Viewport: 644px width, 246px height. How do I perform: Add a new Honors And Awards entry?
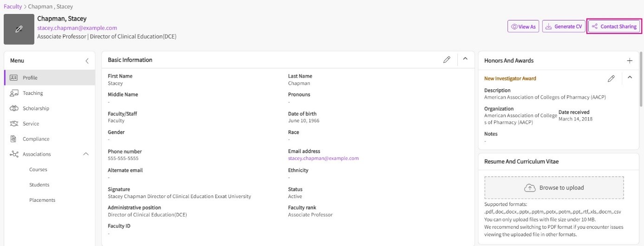click(630, 60)
